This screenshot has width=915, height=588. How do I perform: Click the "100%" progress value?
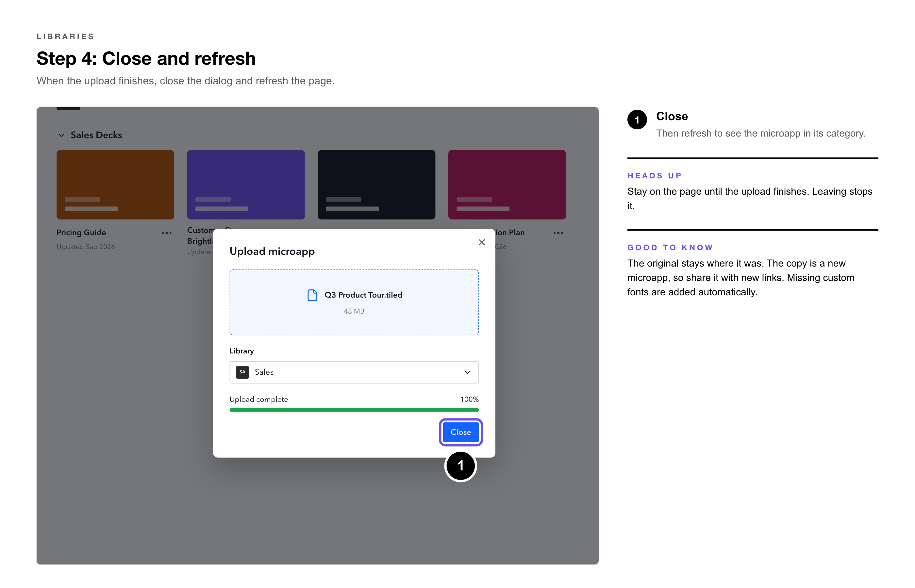[x=469, y=399]
